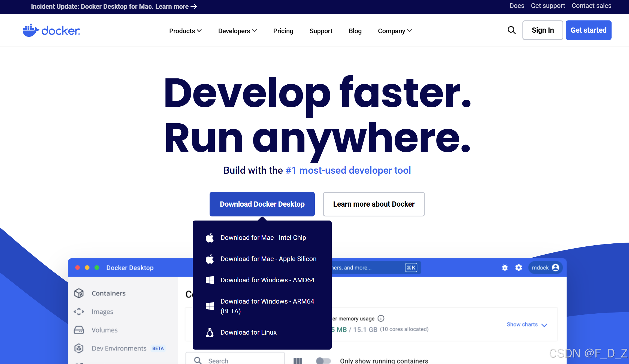This screenshot has height=364, width=629.
Task: Expand the Company dropdown menu
Action: point(395,31)
